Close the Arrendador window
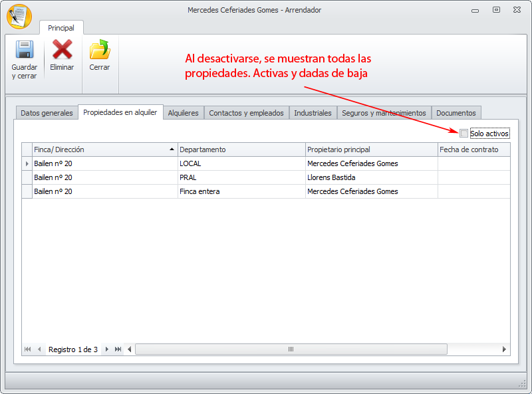The image size is (532, 394). [x=517, y=10]
